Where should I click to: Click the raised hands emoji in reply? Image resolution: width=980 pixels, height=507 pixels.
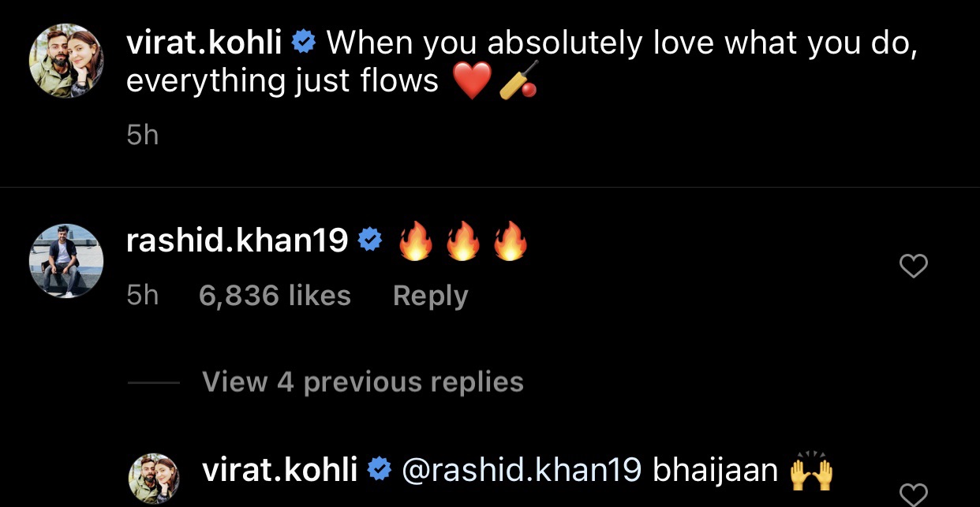point(811,470)
